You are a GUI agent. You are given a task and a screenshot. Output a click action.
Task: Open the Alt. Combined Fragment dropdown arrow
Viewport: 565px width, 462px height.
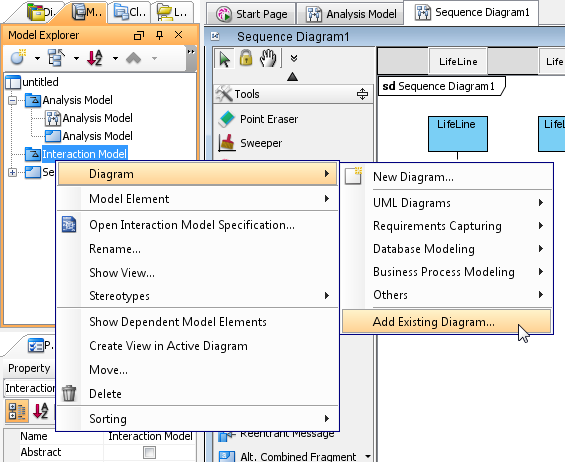[368, 456]
